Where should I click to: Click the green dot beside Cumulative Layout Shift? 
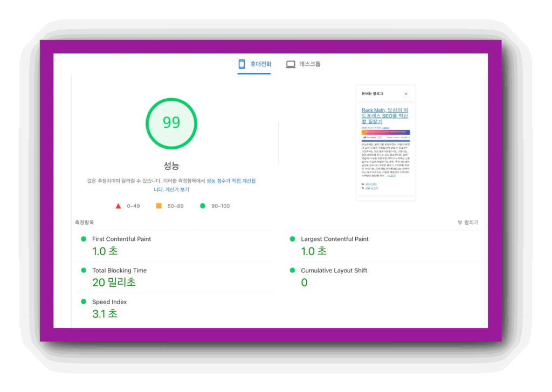292,270
